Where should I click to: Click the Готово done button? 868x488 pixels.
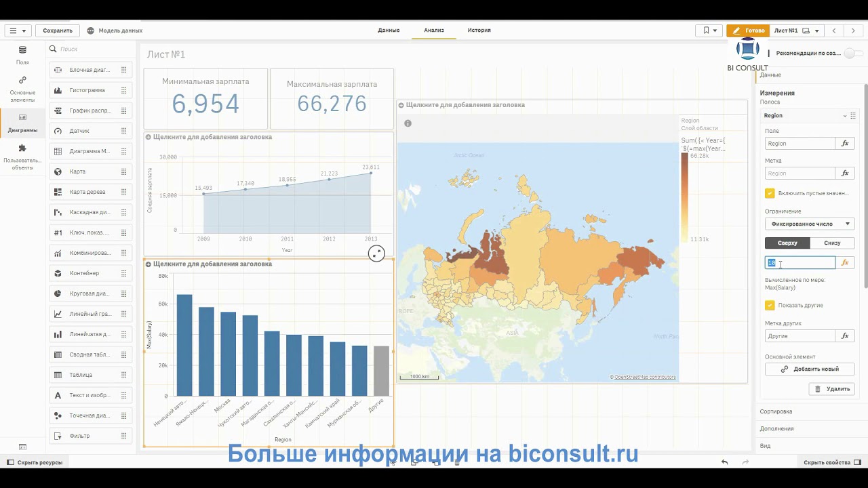[747, 30]
